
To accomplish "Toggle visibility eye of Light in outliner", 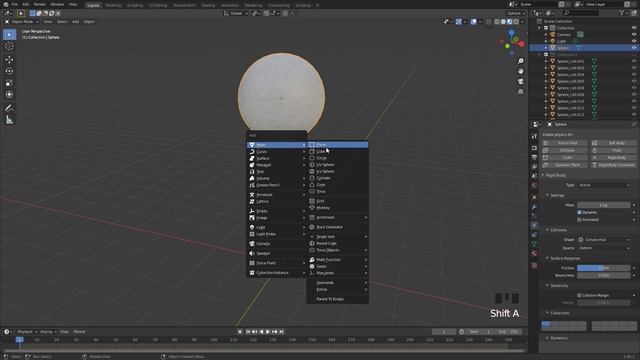I will click(634, 41).
